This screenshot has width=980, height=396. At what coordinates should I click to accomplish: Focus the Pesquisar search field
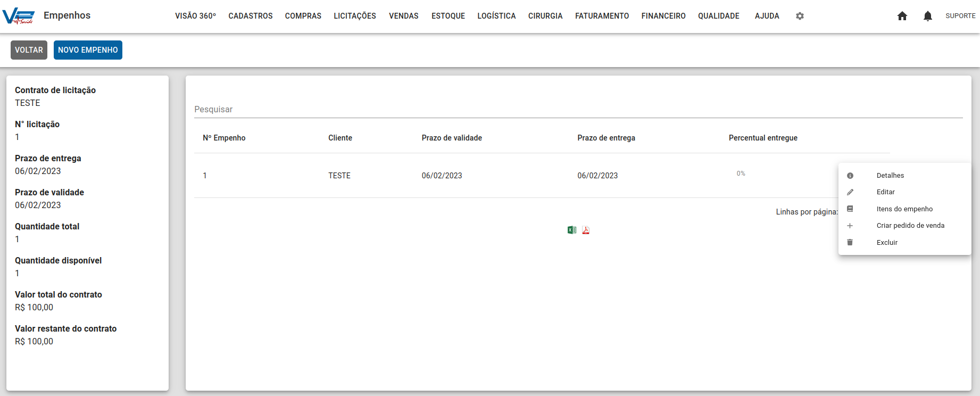click(578, 109)
